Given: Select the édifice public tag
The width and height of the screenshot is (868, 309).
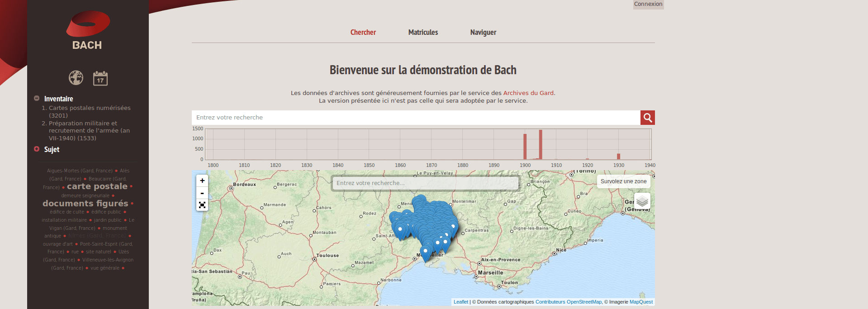Looking at the screenshot, I should tap(106, 212).
